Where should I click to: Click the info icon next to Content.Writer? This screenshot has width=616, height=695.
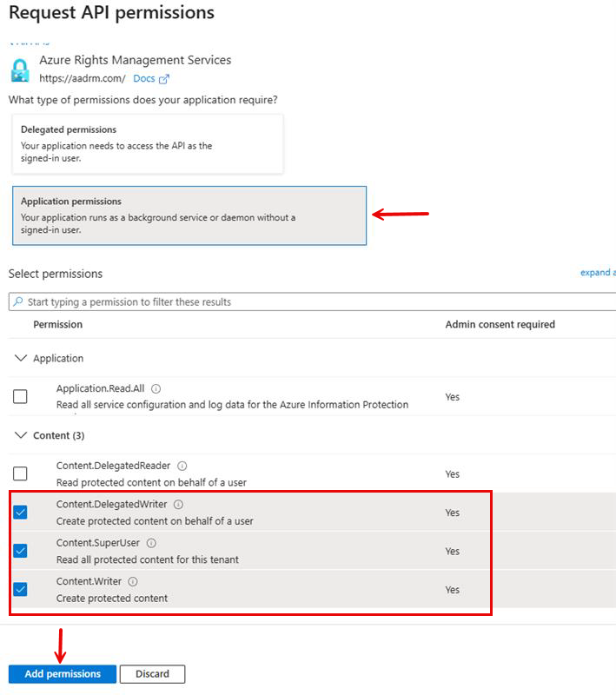[x=133, y=581]
